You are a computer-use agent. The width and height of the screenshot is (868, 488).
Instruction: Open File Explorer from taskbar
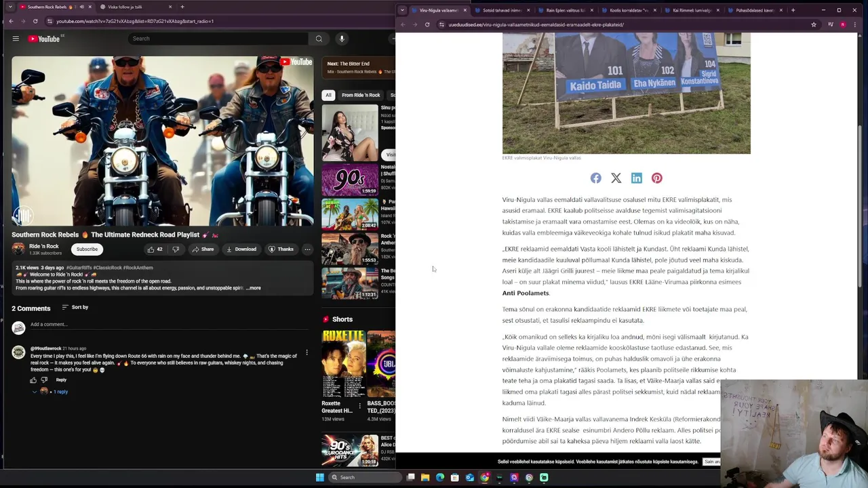tap(425, 477)
